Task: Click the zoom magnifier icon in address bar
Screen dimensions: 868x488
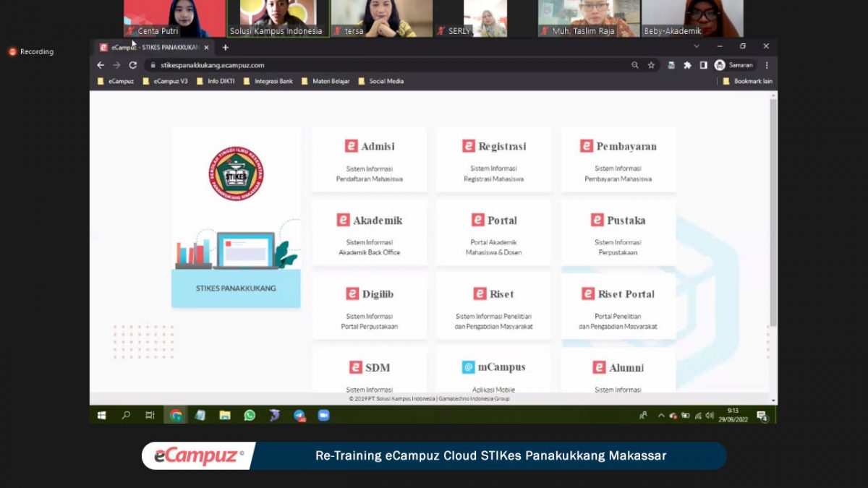Action: tap(634, 65)
